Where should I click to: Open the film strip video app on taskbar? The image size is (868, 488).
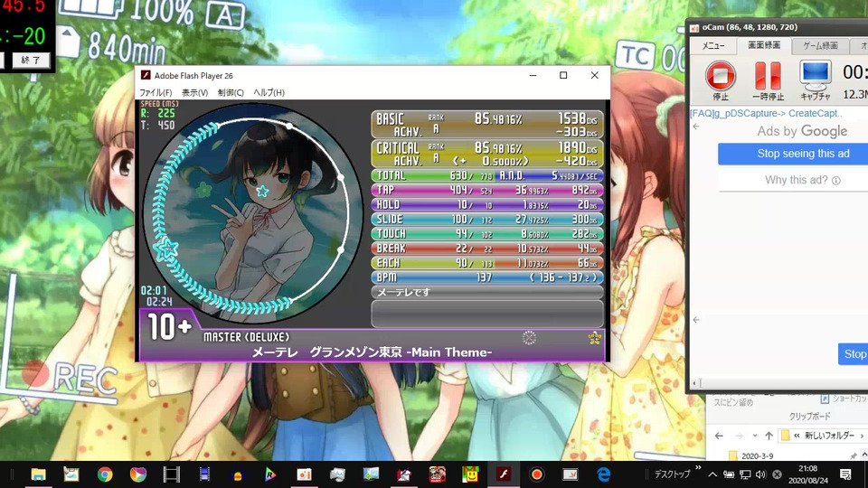click(x=172, y=474)
